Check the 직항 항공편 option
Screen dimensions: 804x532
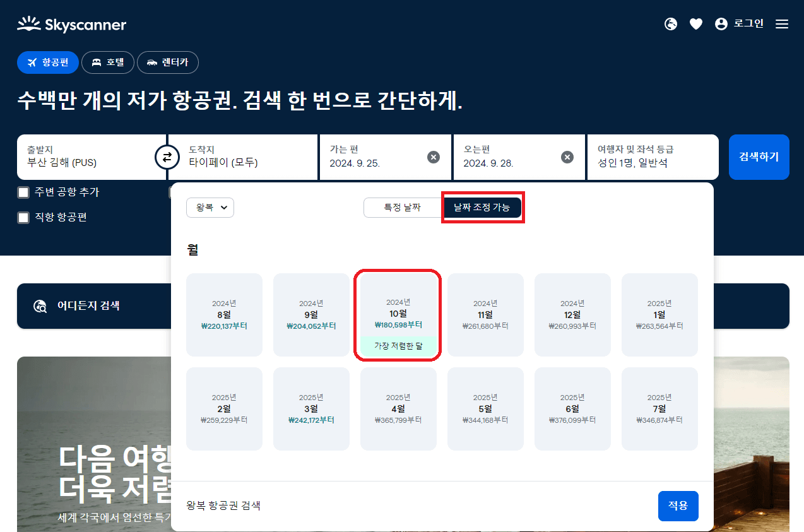coord(23,218)
